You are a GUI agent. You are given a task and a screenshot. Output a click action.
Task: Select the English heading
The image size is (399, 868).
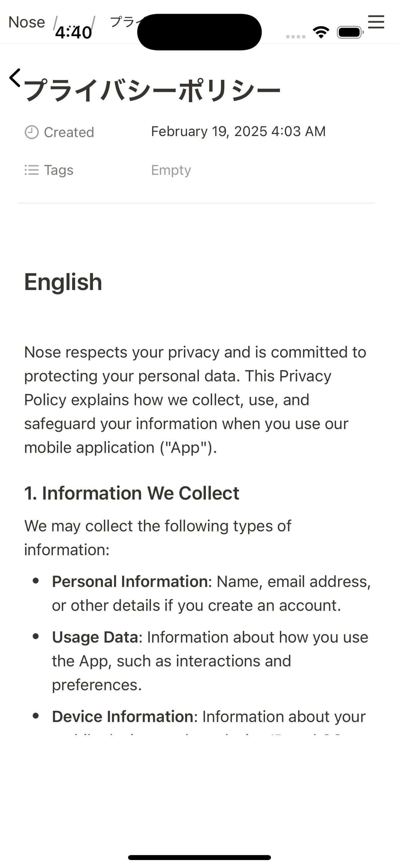(63, 282)
